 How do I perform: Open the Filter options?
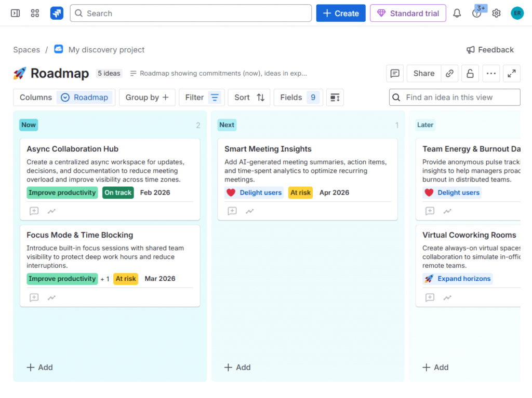[203, 98]
